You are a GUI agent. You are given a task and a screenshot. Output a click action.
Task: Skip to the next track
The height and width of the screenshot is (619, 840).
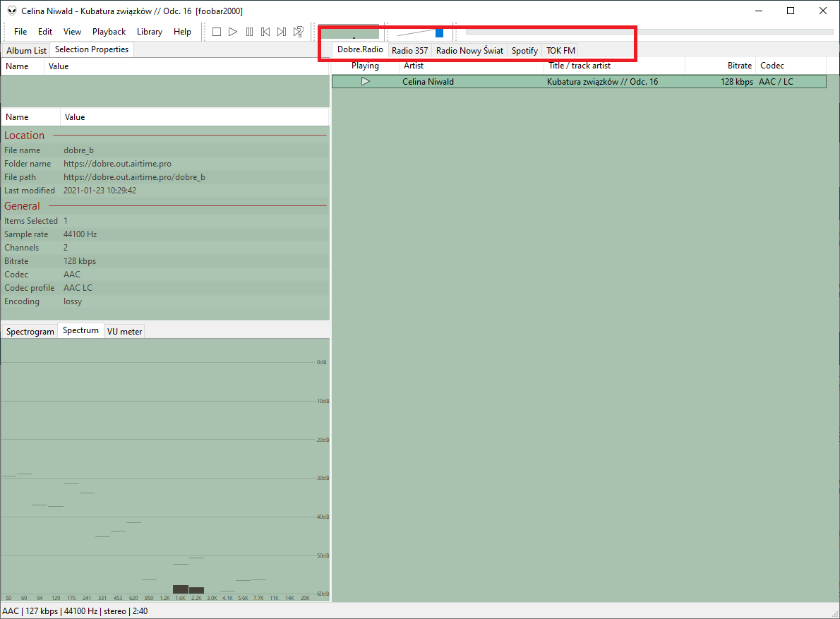tap(282, 32)
